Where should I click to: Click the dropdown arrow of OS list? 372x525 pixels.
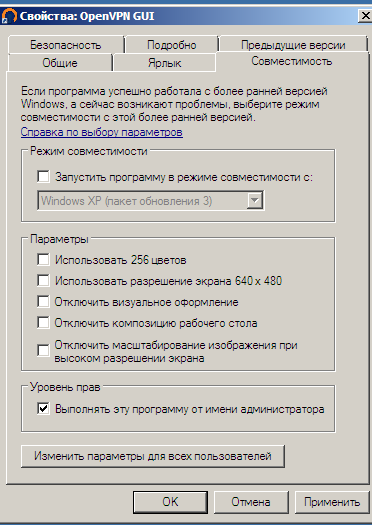click(x=255, y=201)
